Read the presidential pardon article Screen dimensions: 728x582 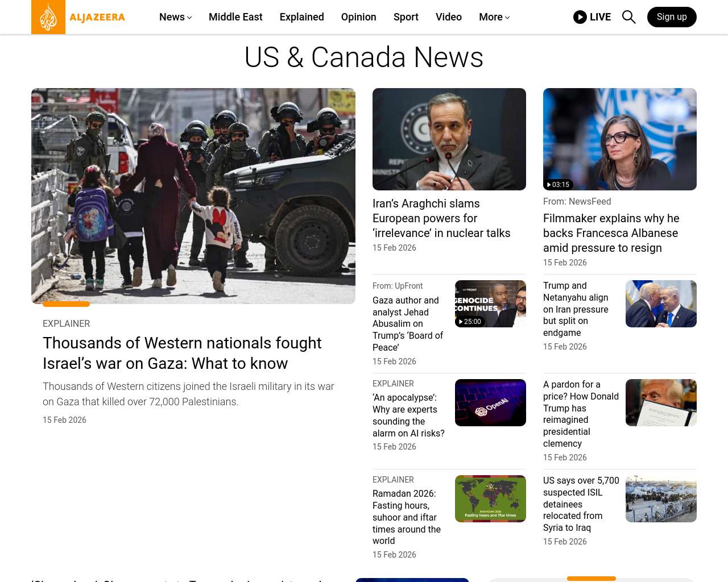click(581, 414)
